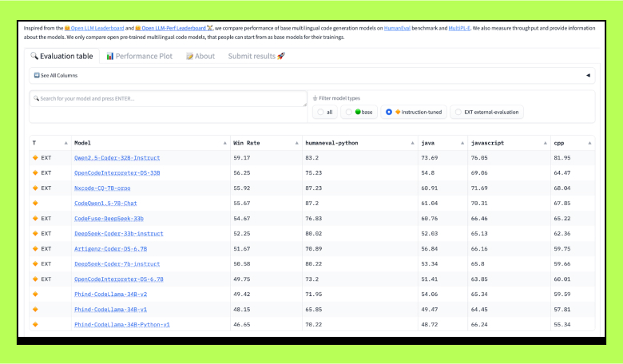Open the Submit results tab
The image size is (623, 364).
pos(256,56)
